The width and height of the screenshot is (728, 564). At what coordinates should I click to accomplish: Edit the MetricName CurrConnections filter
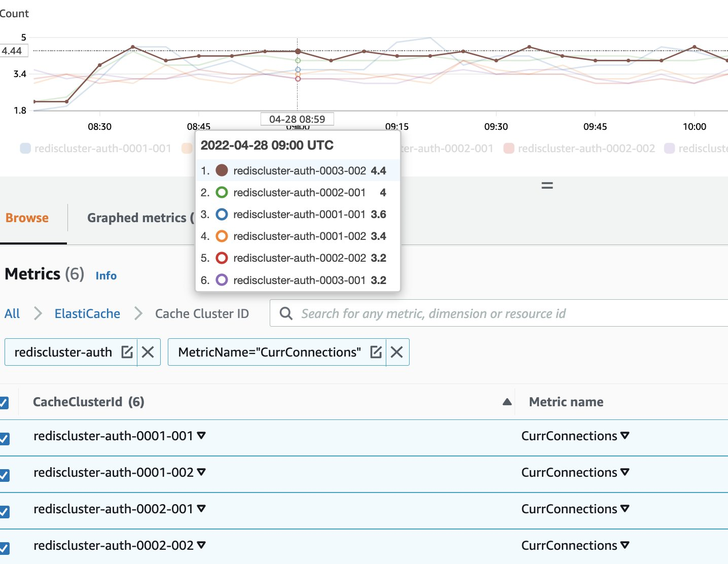(376, 352)
